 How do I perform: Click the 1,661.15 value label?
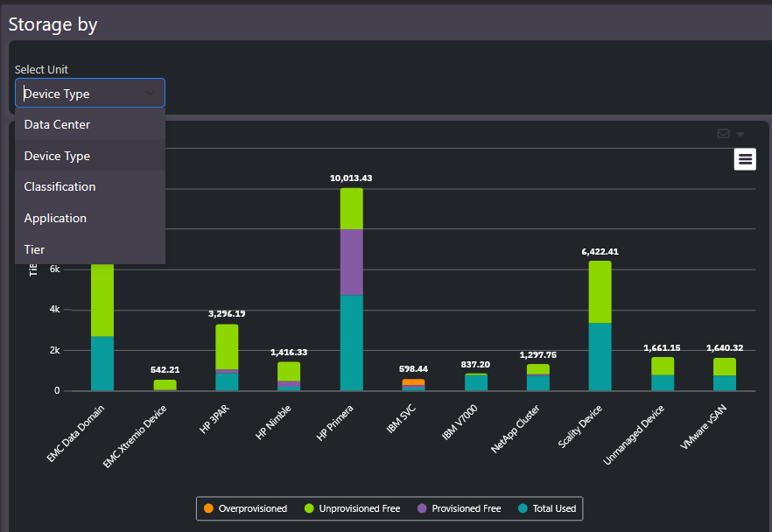(663, 348)
